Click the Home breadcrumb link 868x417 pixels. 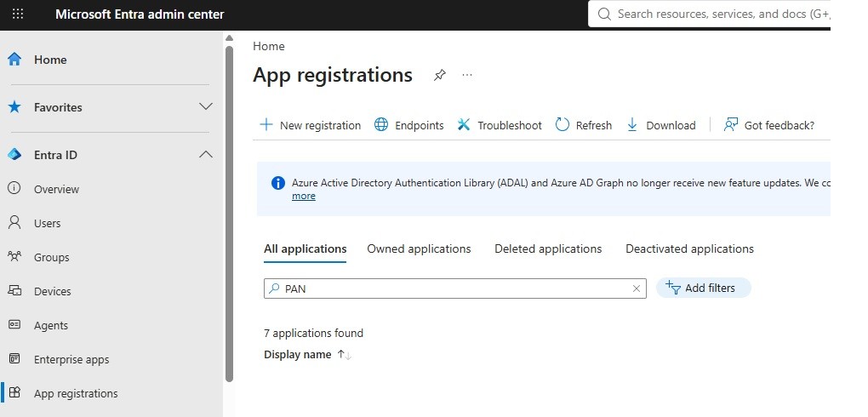(268, 47)
